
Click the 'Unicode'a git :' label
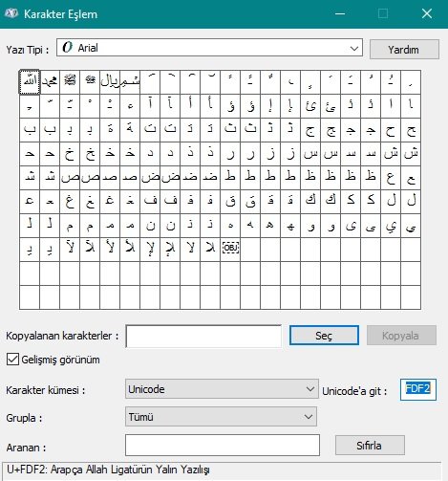[354, 391]
